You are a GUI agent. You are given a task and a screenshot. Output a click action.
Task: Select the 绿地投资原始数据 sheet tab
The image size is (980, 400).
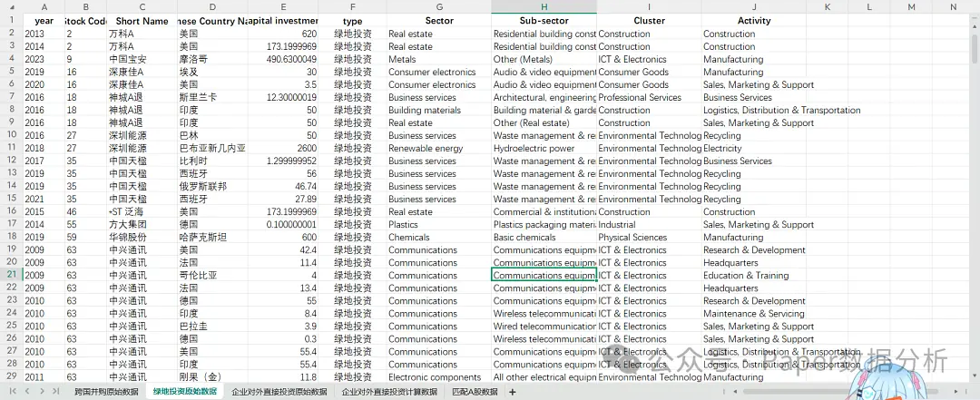pos(185,392)
